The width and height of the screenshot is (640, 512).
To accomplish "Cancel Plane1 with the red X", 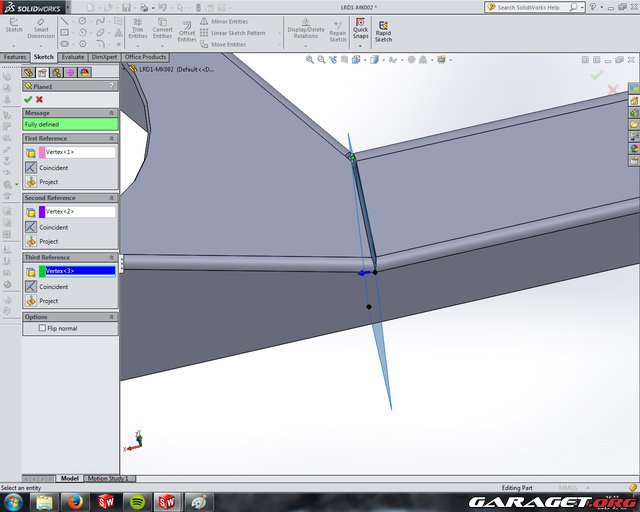I will (x=39, y=99).
